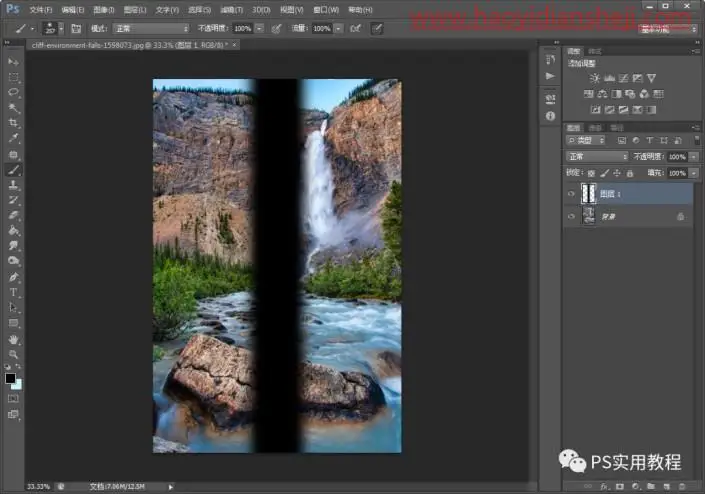This screenshot has width=705, height=494.
Task: Click the background color swatch
Action: coord(18,385)
